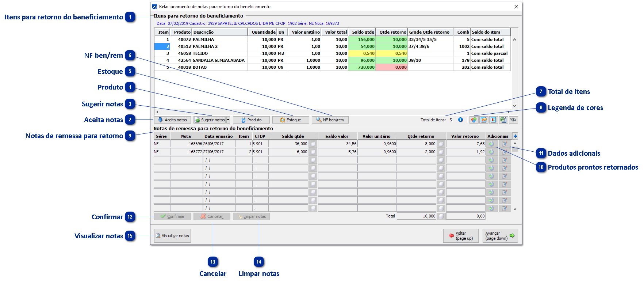
Task: Click the red Qtde retorno cell for BOTAO
Action: coord(391,67)
